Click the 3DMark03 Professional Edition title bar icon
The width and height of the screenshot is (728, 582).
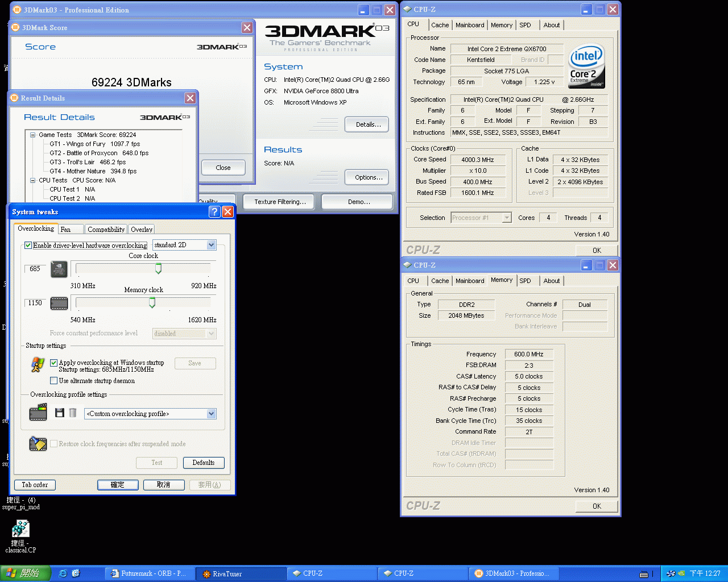tap(17, 10)
